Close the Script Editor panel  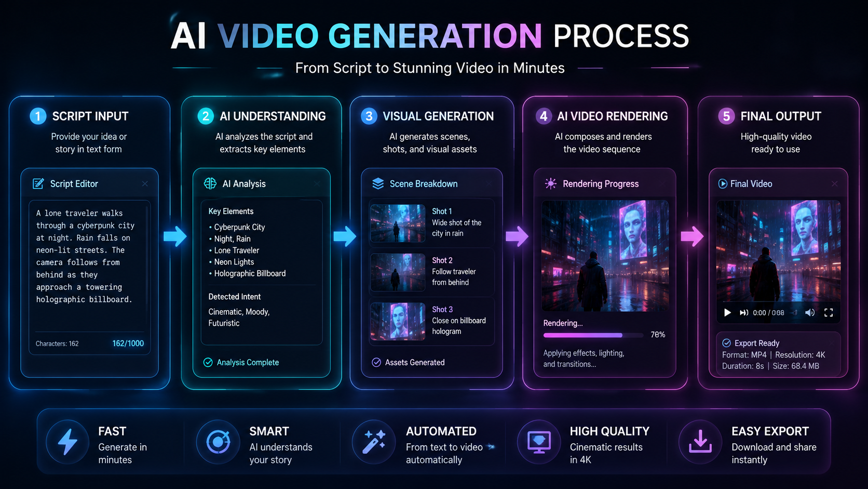click(x=145, y=183)
